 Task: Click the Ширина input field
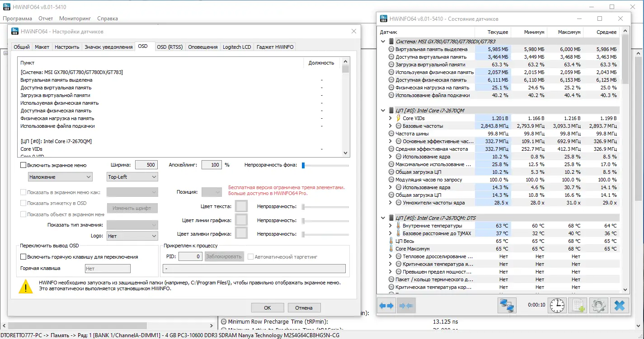[x=146, y=165]
